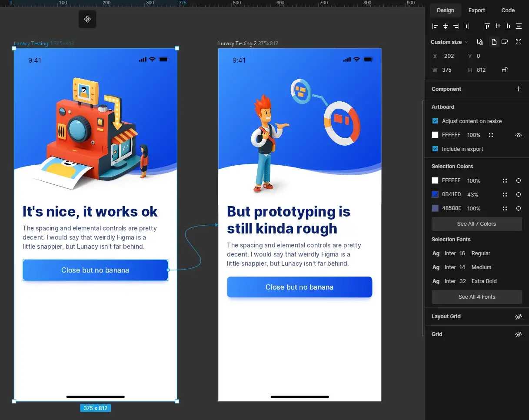Click the Lunacy Testing 2 artboard label

(x=237, y=43)
